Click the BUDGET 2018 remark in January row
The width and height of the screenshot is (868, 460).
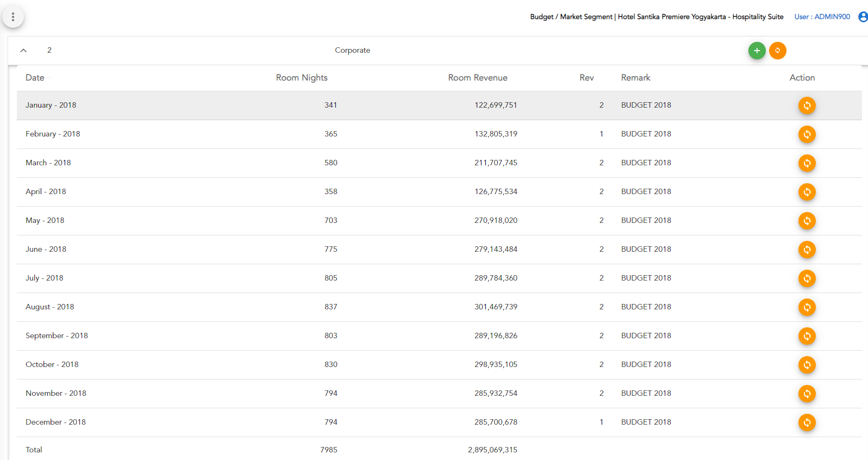[x=646, y=105]
